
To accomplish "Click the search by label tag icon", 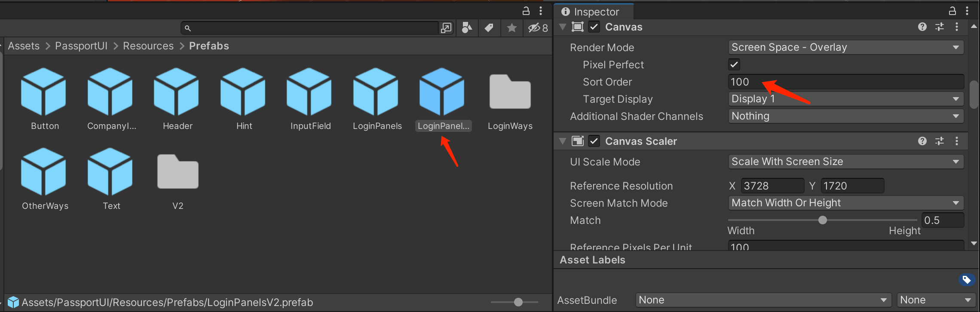I will click(x=489, y=28).
